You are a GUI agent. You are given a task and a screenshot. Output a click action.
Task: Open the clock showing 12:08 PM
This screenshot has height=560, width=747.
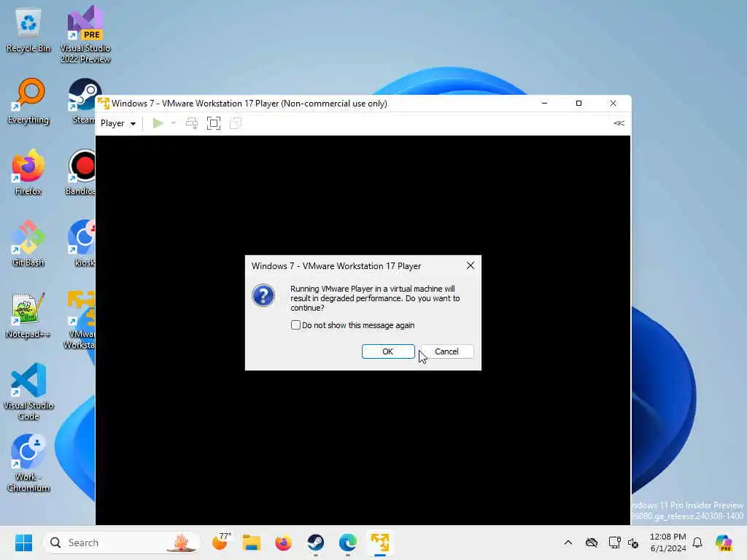click(x=668, y=542)
